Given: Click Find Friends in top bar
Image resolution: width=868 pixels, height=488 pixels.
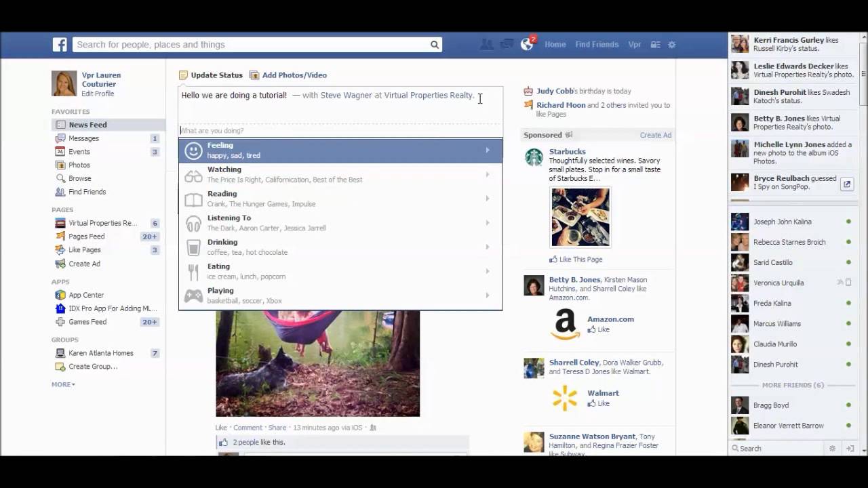Looking at the screenshot, I should tap(597, 45).
